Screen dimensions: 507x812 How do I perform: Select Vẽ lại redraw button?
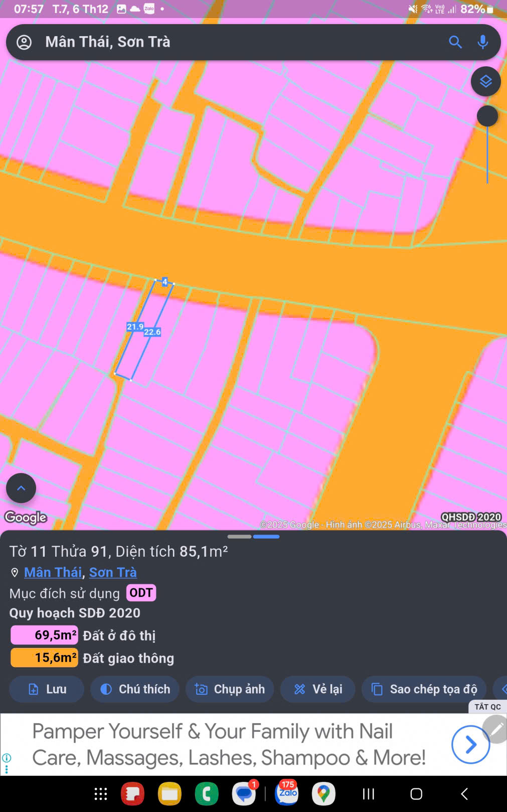318,689
